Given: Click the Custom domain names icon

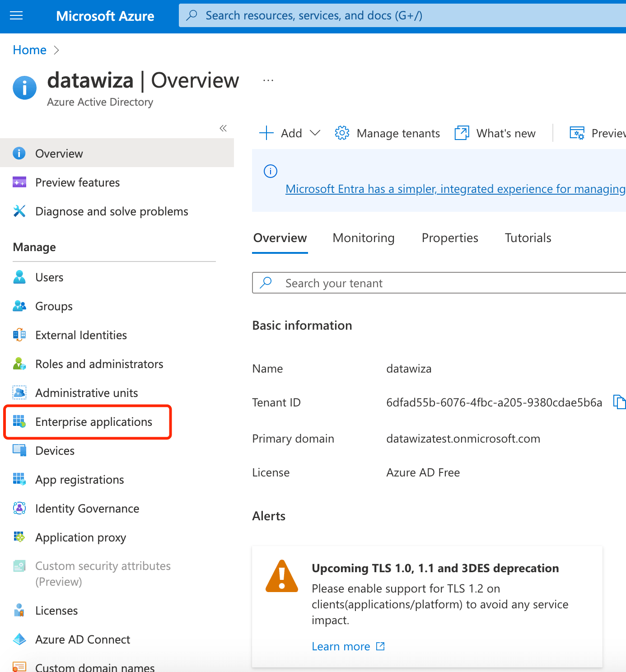Looking at the screenshot, I should pyautogui.click(x=19, y=667).
